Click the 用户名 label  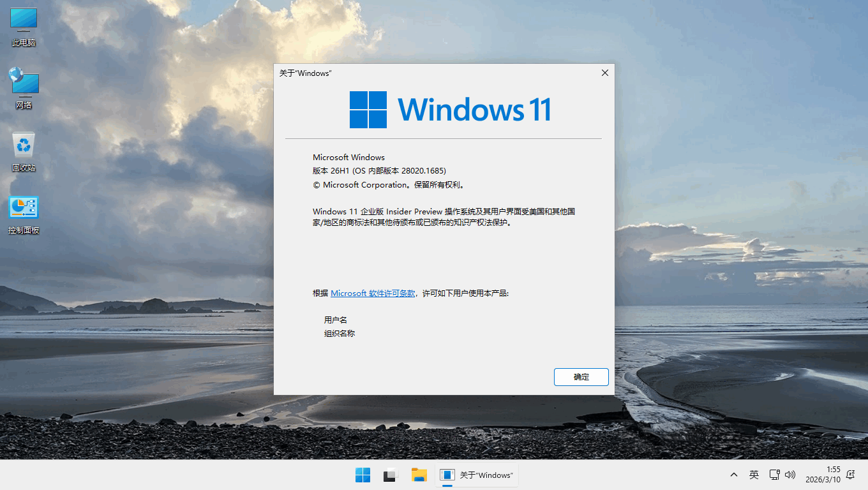coord(336,320)
